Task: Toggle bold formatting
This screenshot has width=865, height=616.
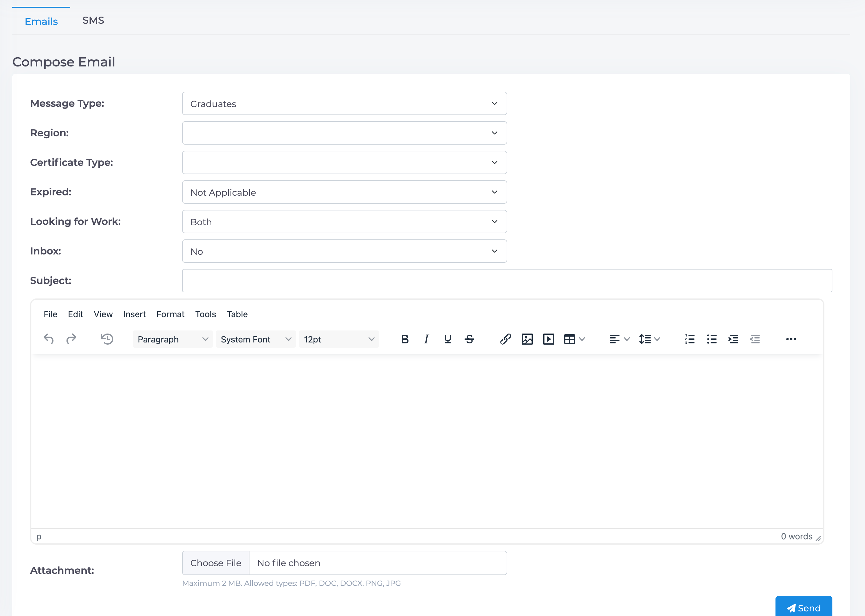Action: 405,339
